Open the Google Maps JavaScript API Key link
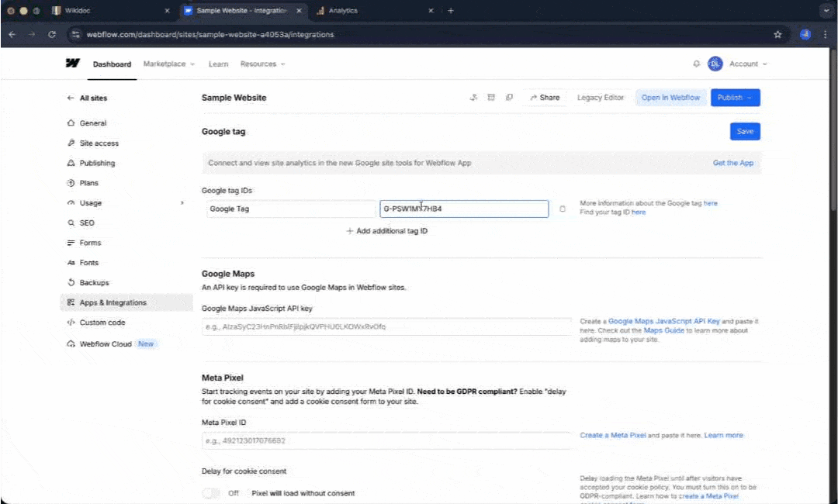Viewport: 838px width, 504px height. click(663, 322)
